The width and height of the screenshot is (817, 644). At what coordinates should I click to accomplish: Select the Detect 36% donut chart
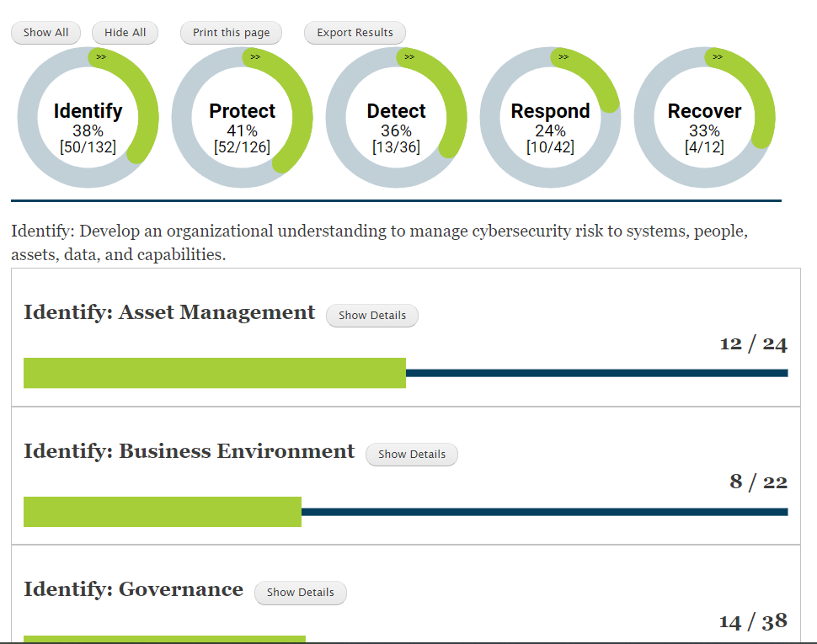pyautogui.click(x=396, y=119)
